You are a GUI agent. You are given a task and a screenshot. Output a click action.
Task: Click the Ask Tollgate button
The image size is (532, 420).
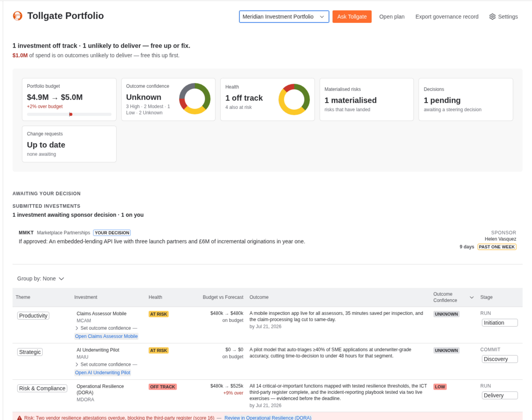pos(352,17)
